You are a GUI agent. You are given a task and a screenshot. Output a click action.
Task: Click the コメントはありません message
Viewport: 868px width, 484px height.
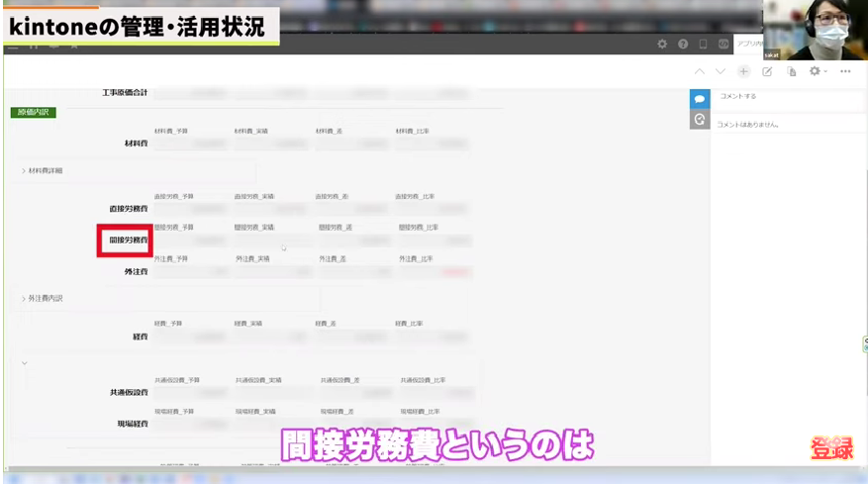point(748,125)
